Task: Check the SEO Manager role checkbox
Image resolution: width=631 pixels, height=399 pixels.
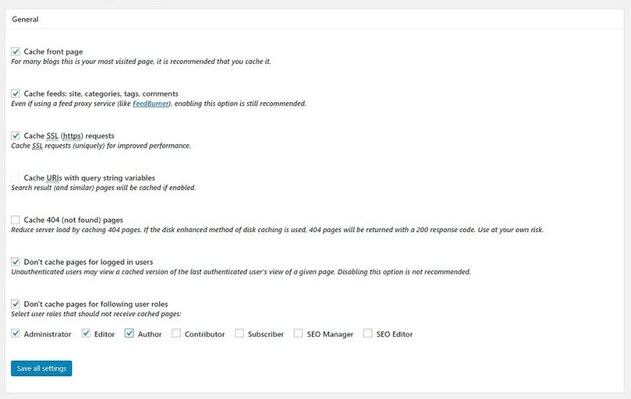Action: pos(298,333)
